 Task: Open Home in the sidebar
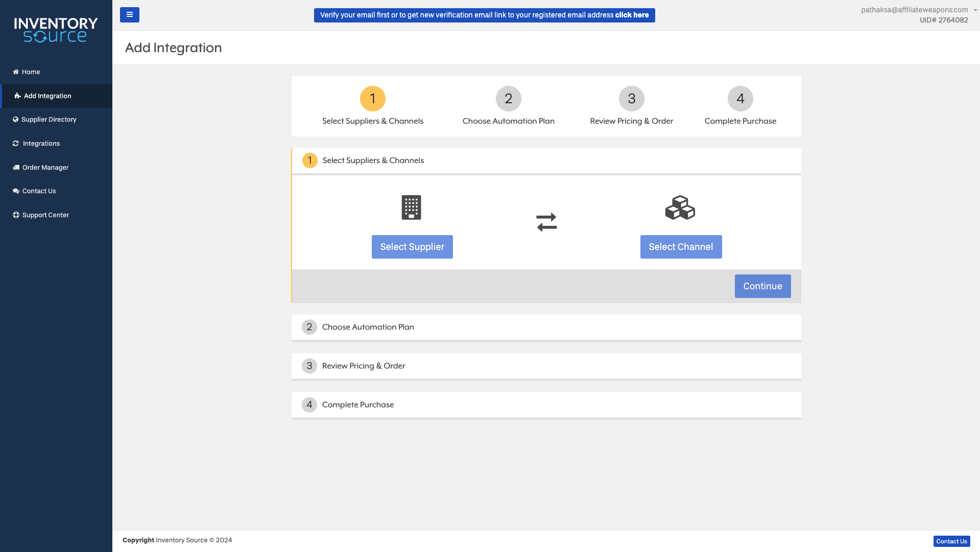(31, 72)
